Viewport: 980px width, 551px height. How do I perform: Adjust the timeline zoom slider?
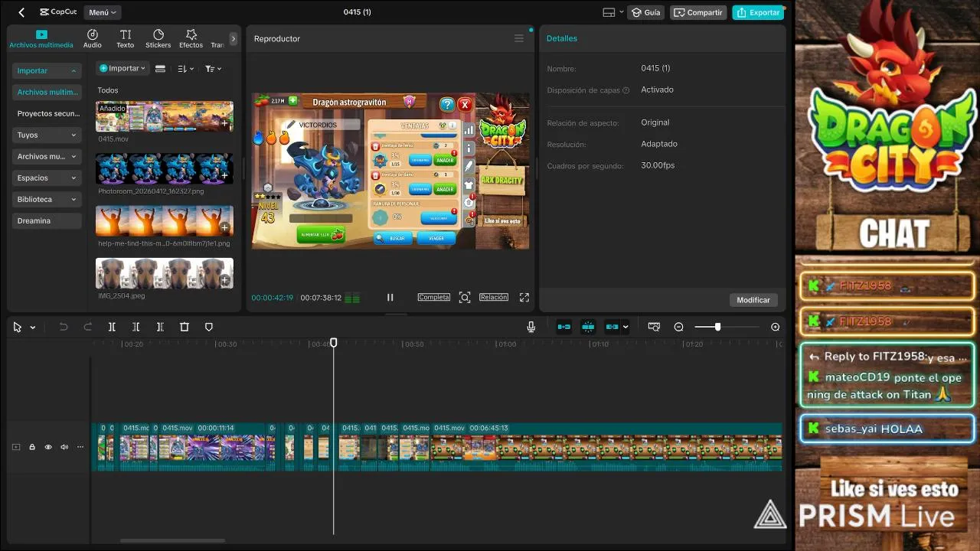[x=717, y=327]
